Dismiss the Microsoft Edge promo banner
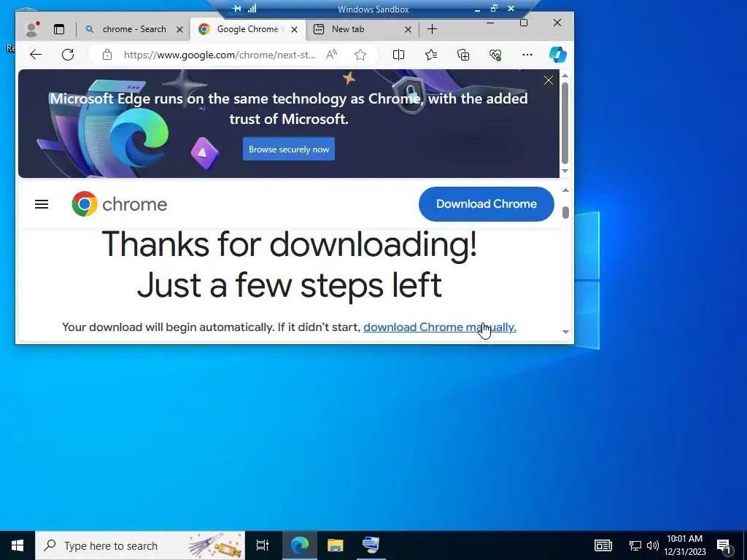 (549, 80)
